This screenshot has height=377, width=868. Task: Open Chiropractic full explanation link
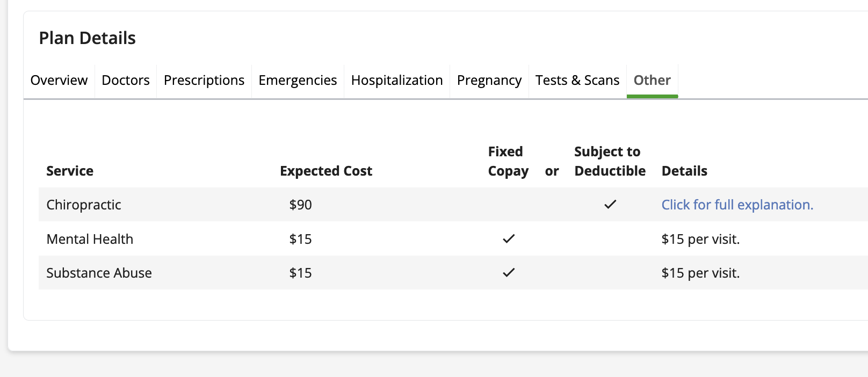737,205
